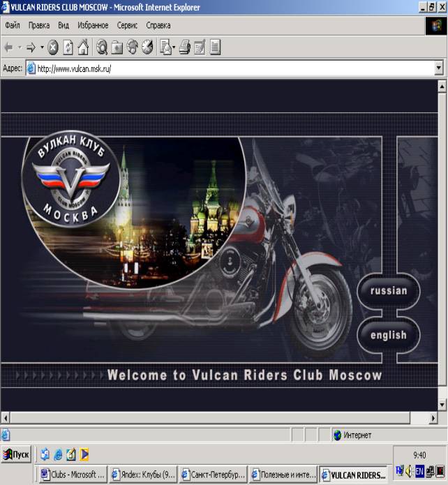Click the vertical scrollbar up arrow
This screenshot has width=448, height=485.
tap(442, 87)
